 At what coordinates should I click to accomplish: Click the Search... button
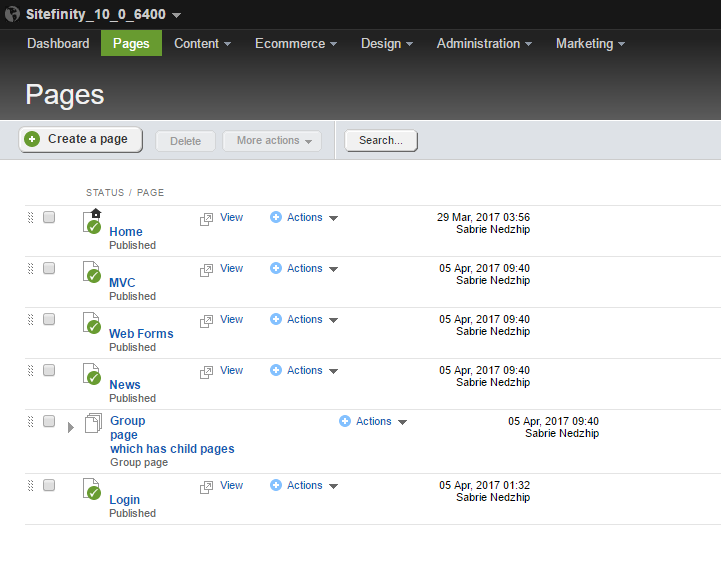click(381, 140)
